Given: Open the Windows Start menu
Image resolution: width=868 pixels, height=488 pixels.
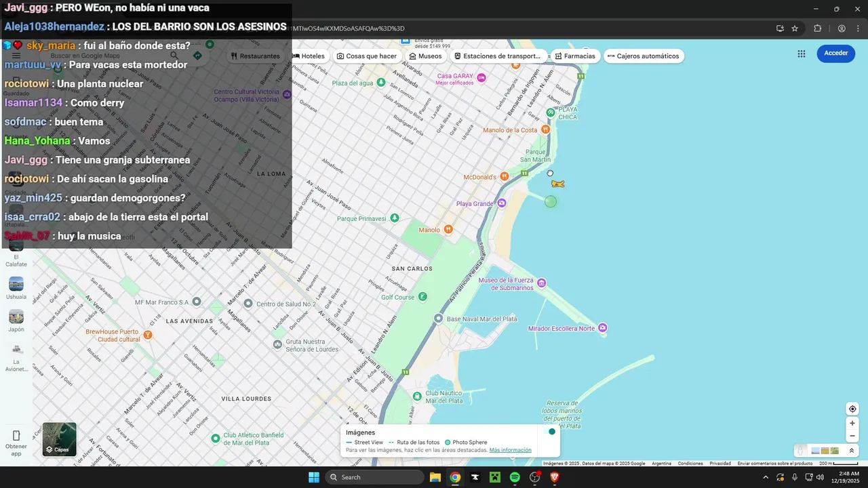Looking at the screenshot, I should click(314, 477).
